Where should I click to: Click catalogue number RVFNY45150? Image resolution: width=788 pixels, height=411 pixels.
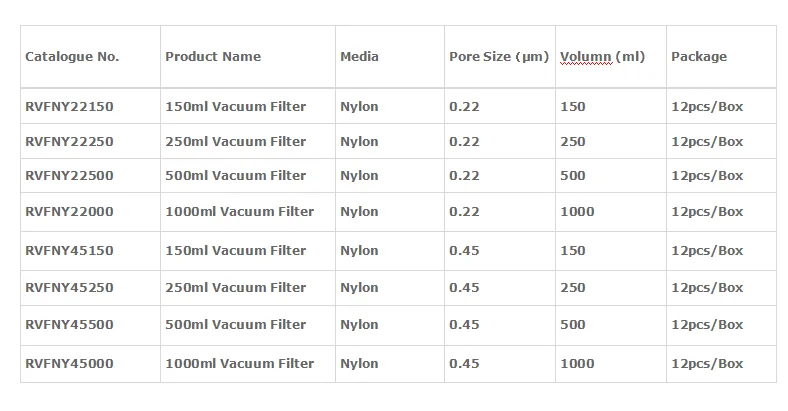pyautogui.click(x=69, y=251)
